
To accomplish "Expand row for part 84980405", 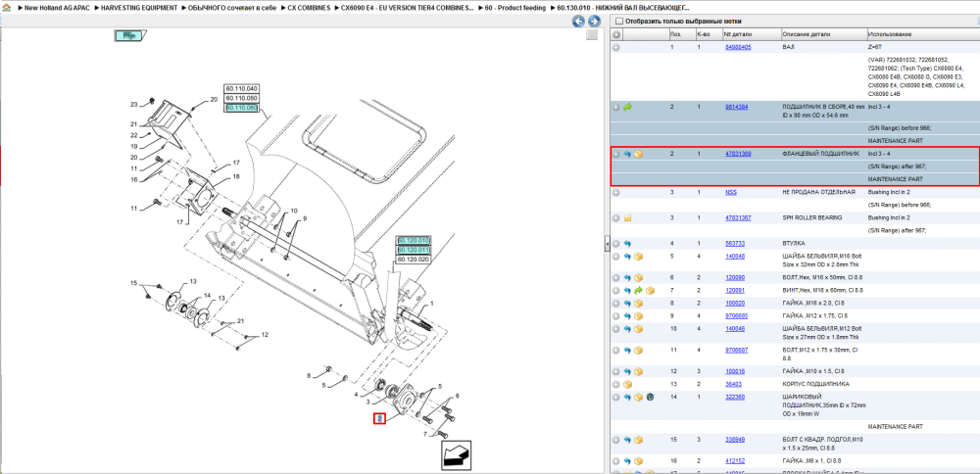I will pyautogui.click(x=616, y=47).
